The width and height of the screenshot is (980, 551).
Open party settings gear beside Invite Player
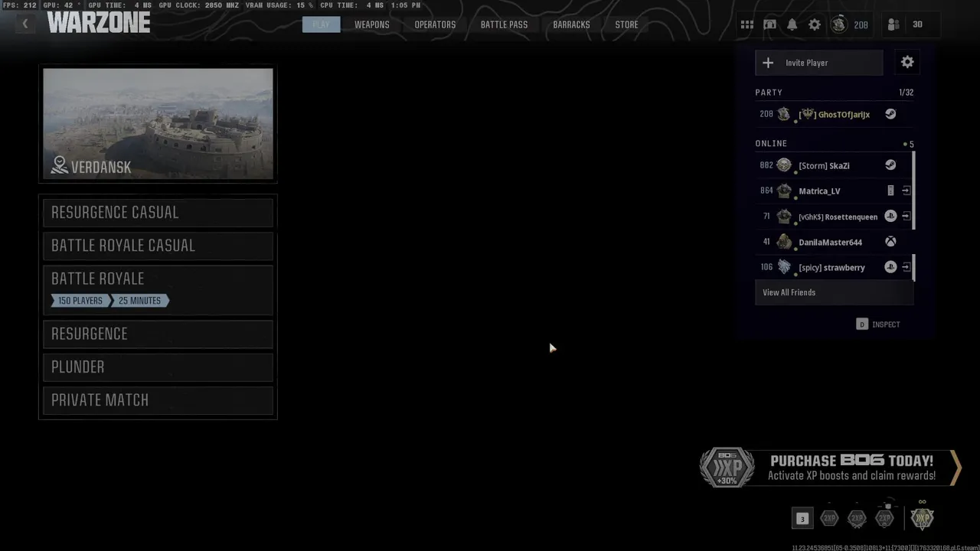coord(907,63)
